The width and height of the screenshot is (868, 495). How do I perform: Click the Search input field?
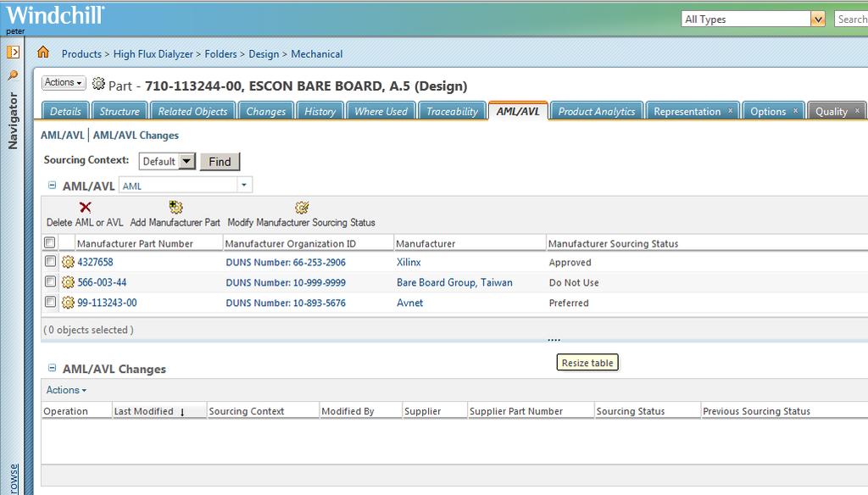(851, 19)
